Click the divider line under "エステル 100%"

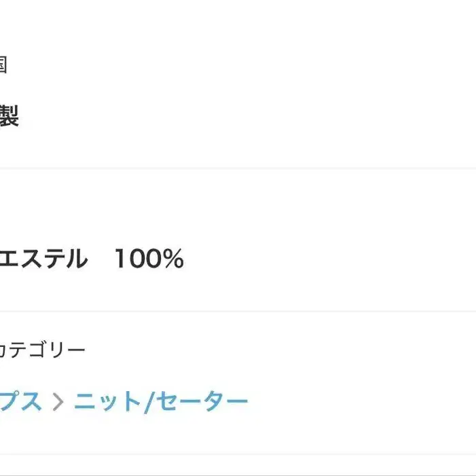click(x=238, y=312)
